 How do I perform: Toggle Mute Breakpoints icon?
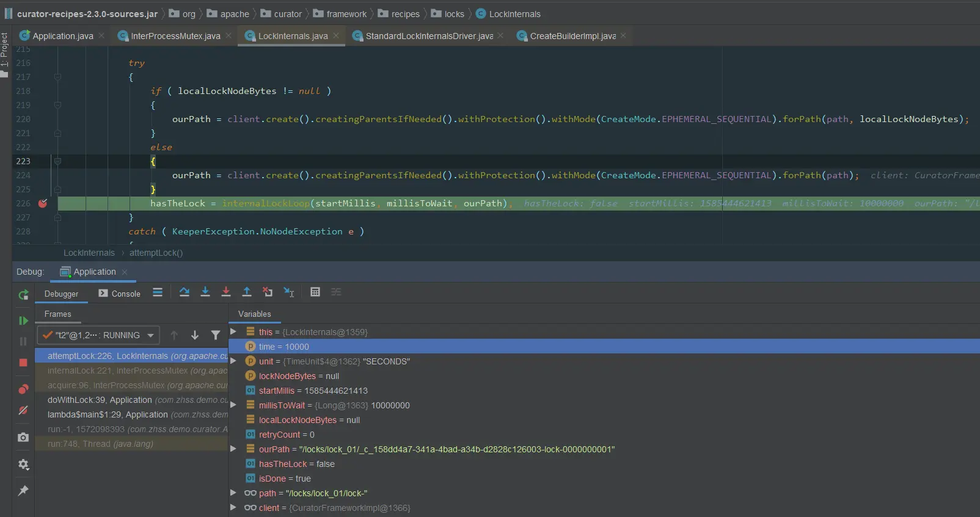coord(23,410)
